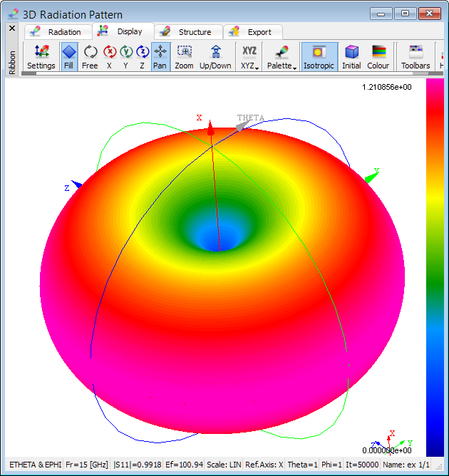Open the Export tab

[253, 32]
